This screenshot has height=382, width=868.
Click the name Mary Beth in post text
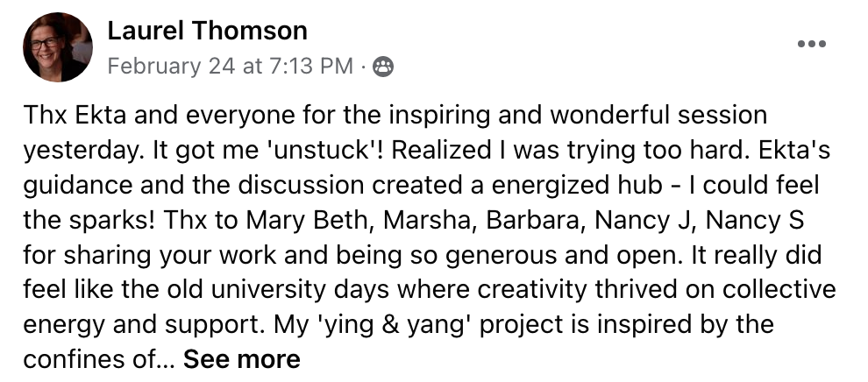pos(306,220)
